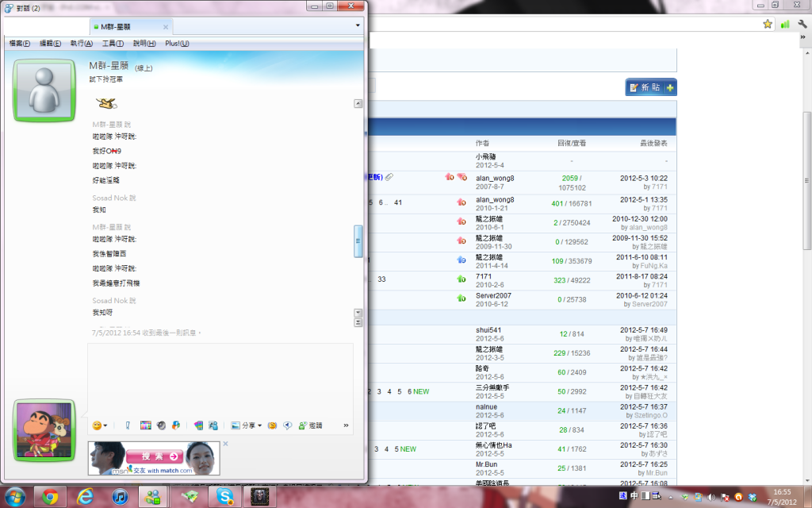
Task: Open the 檔案(F) menu
Action: 20,43
